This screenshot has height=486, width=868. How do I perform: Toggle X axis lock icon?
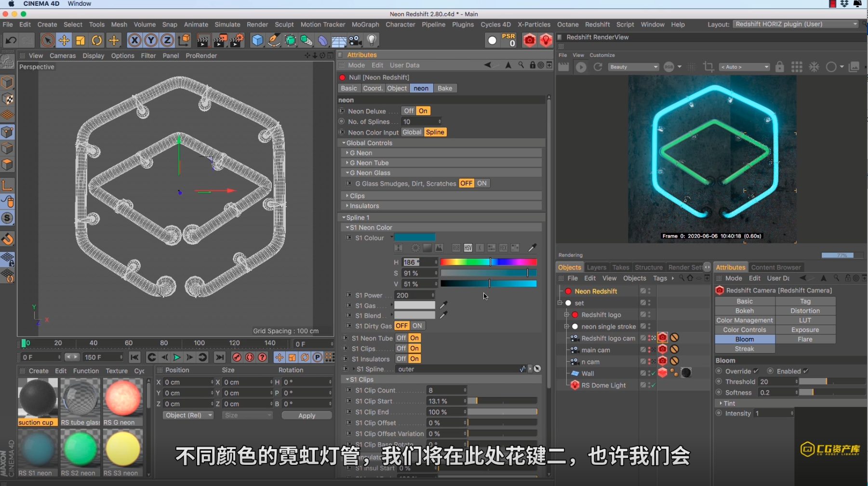click(134, 40)
